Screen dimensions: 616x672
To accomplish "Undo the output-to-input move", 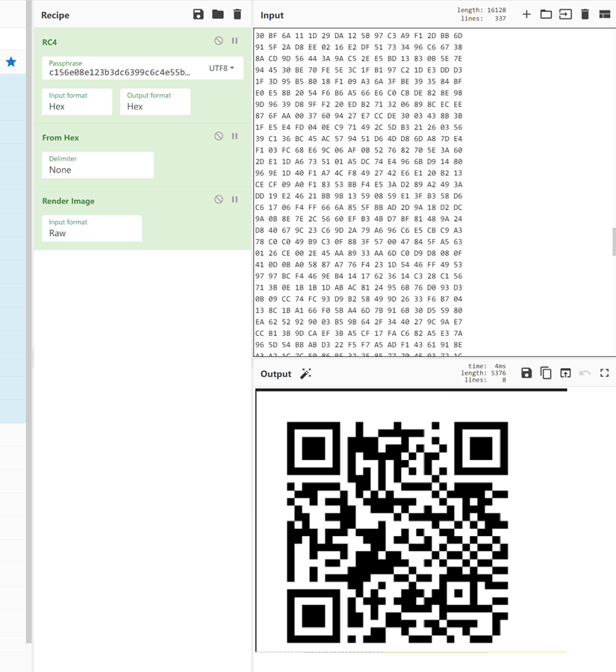I will pos(585,373).
